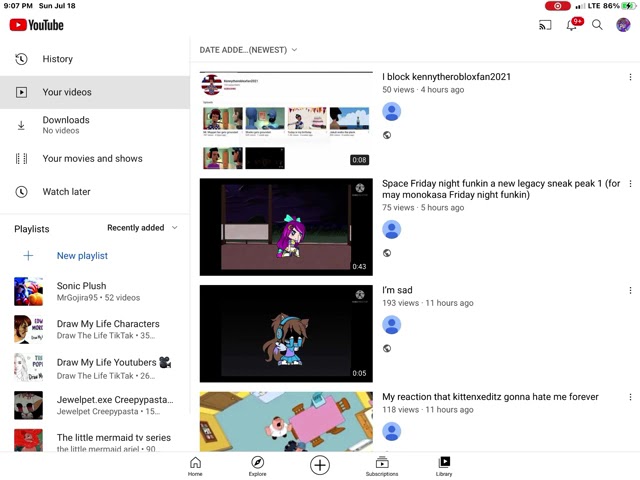Open Watch later list
The image size is (640, 480).
point(95,192)
